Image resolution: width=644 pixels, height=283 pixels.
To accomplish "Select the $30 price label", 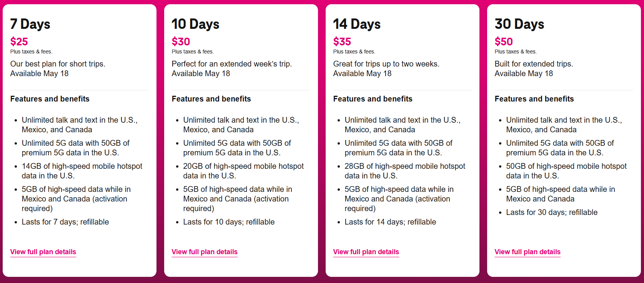I will click(181, 42).
